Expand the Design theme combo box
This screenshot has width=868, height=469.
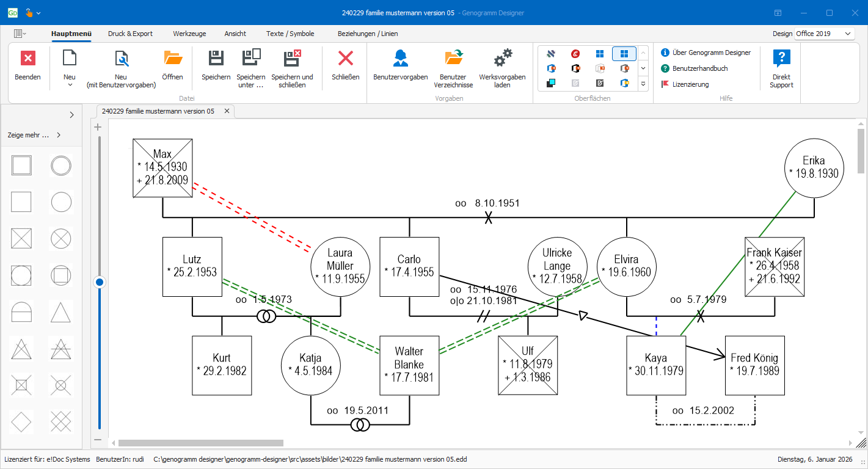(848, 34)
